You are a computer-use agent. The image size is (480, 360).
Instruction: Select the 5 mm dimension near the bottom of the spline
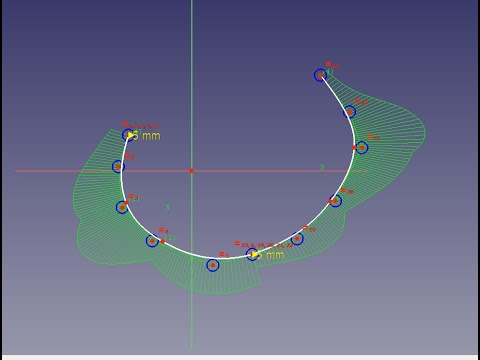point(271,255)
